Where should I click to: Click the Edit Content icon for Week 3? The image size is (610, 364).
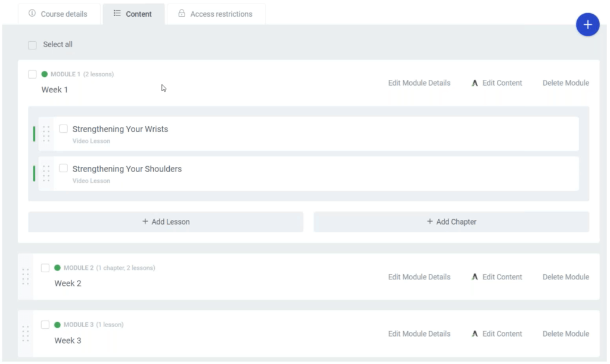coord(475,334)
